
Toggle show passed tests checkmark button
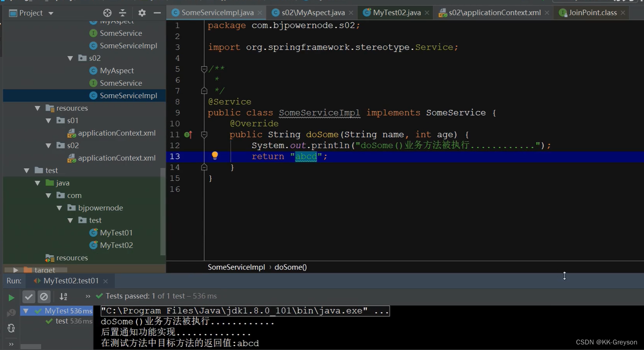tap(29, 297)
